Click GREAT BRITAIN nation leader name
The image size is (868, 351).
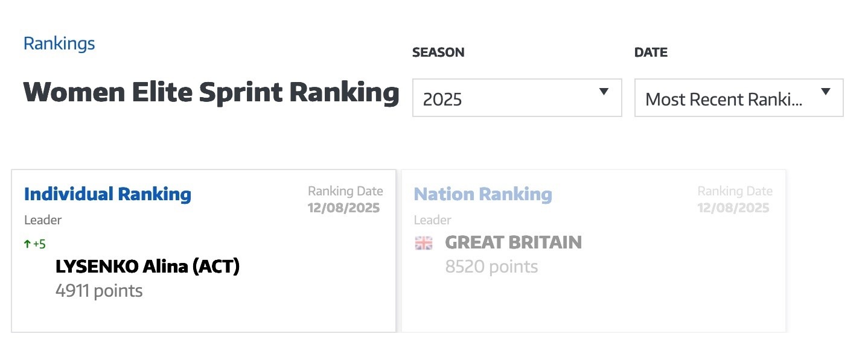[x=513, y=242]
